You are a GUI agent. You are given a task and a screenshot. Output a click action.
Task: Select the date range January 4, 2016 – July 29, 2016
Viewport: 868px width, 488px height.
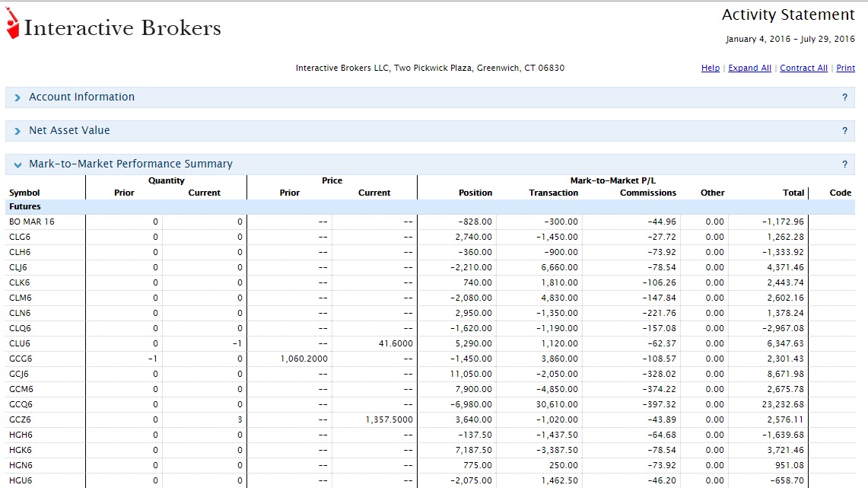coord(790,39)
